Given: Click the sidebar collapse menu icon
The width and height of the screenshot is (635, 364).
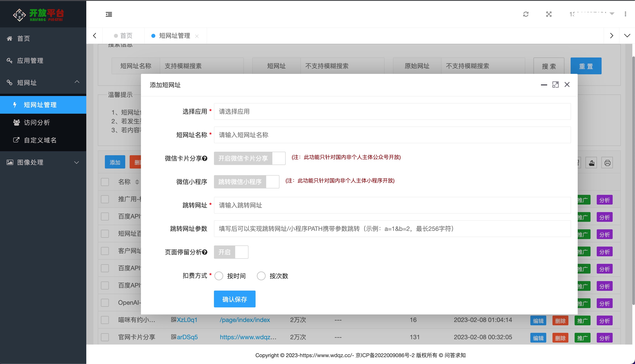Looking at the screenshot, I should pos(109,14).
